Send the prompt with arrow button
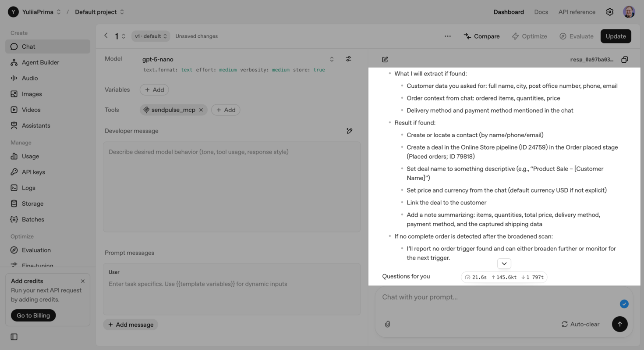This screenshot has height=350, width=644. click(619, 324)
